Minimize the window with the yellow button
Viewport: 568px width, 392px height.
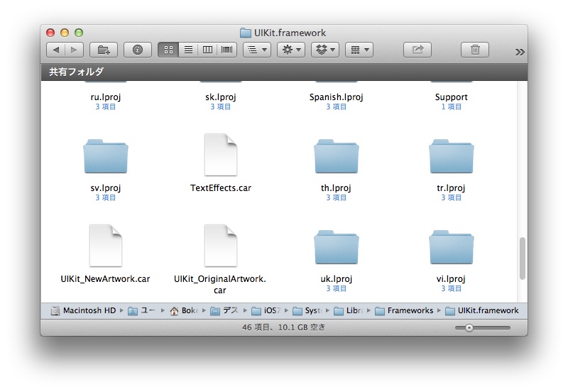(65, 33)
